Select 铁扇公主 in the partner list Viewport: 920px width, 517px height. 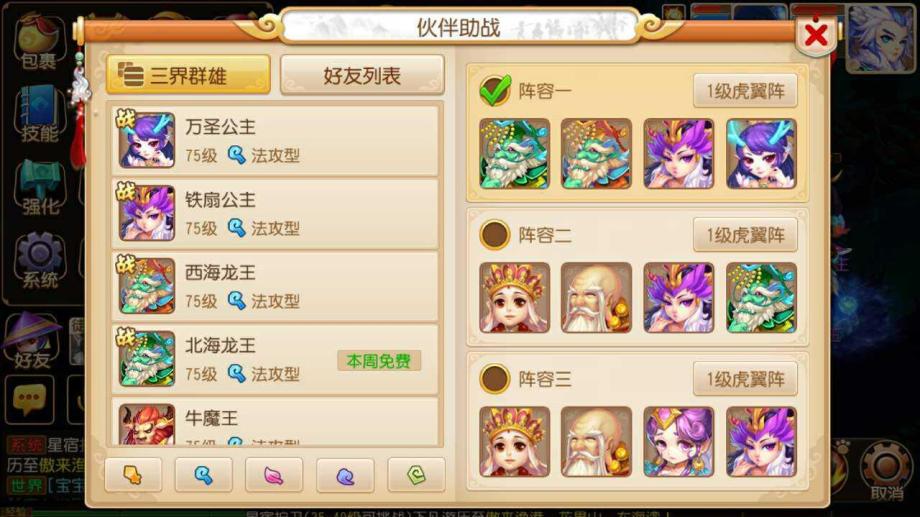(275, 214)
